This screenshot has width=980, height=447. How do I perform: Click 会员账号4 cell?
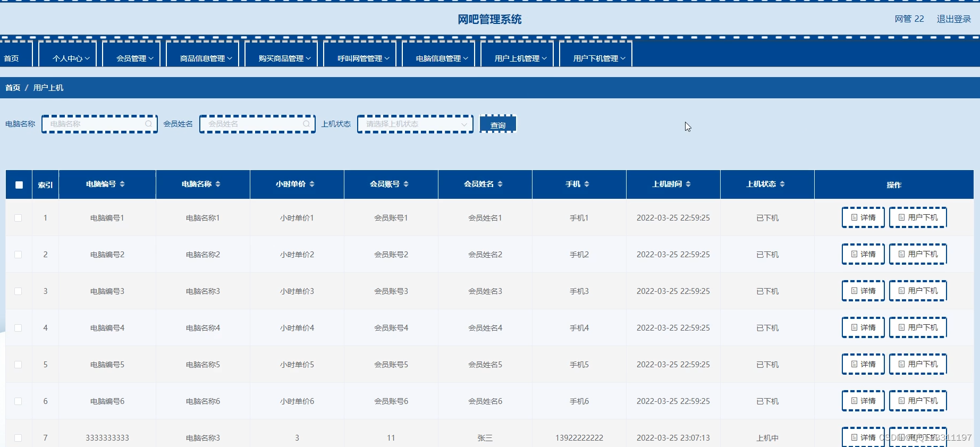point(391,328)
